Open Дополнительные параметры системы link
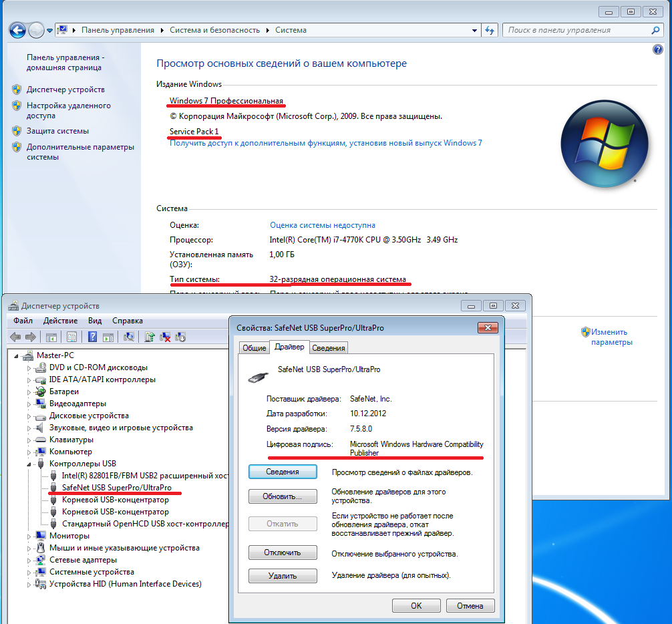Viewport: 672px width, 624px height. click(80, 152)
